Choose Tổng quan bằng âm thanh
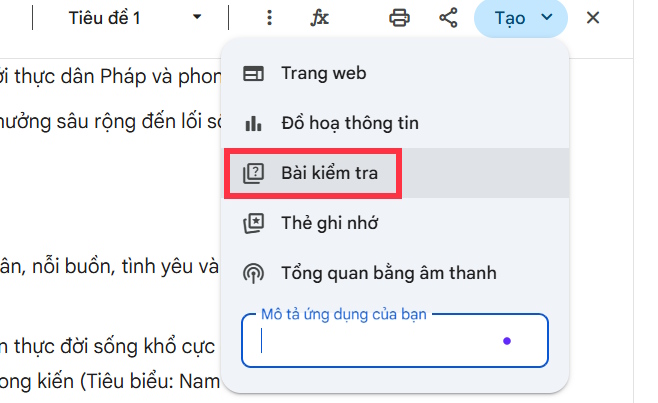 (388, 272)
